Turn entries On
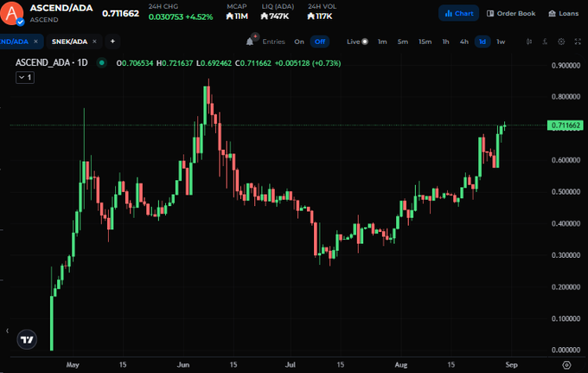 (x=299, y=42)
